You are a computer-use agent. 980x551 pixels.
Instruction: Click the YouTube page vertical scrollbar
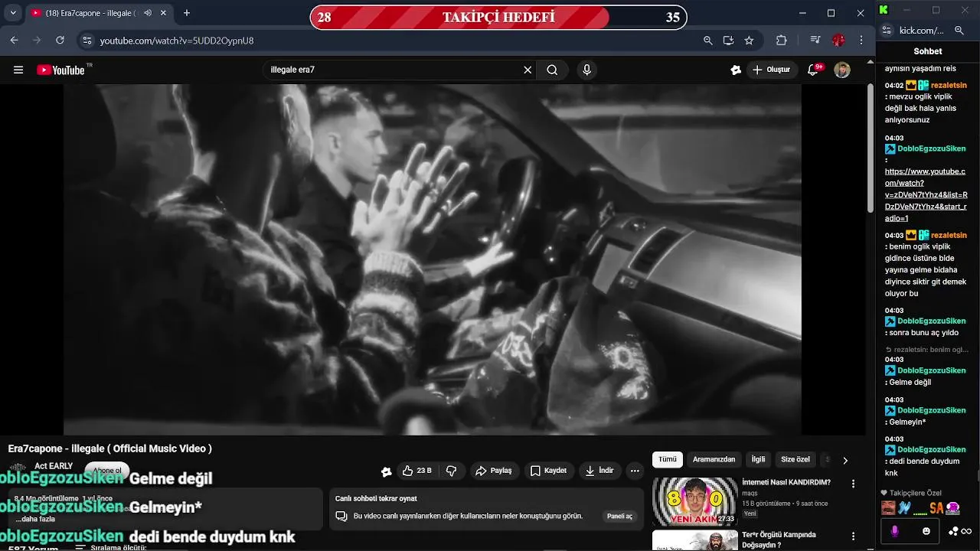tap(870, 149)
